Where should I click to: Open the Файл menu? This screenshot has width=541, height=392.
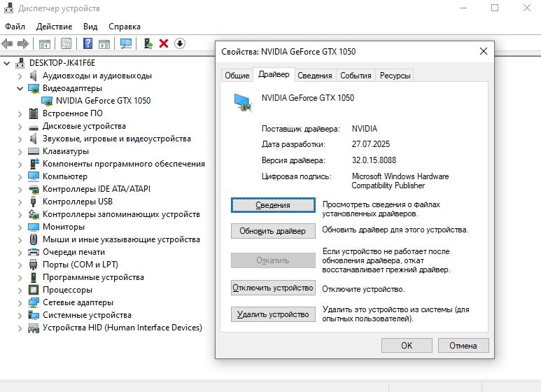click(x=15, y=27)
